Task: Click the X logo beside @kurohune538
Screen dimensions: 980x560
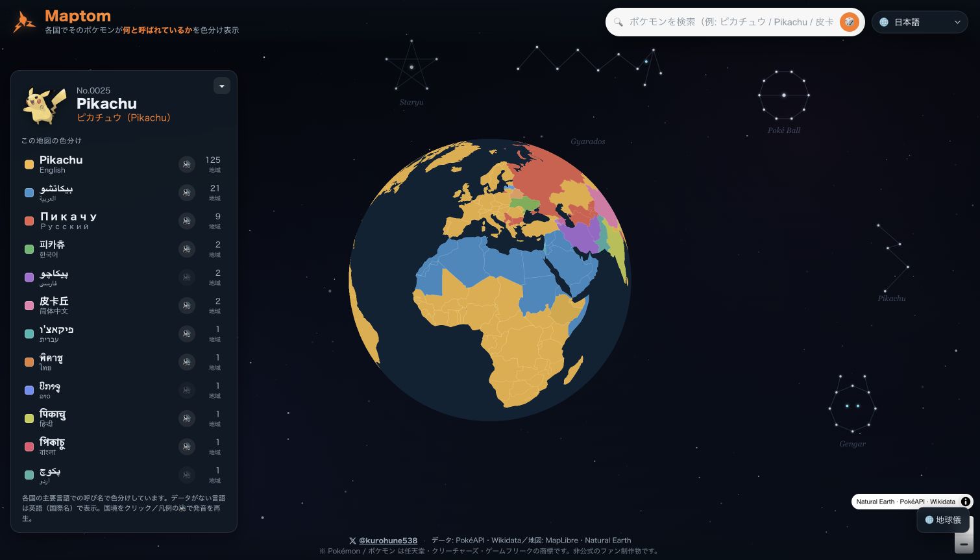Action: coord(352,541)
